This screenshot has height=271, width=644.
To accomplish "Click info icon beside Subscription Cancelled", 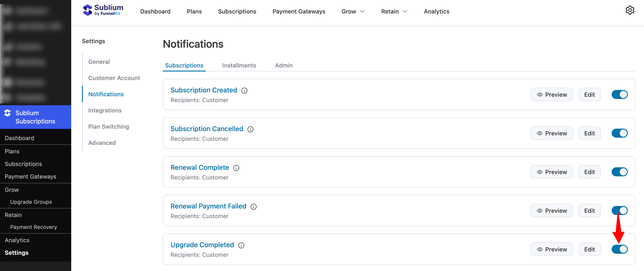I will pyautogui.click(x=250, y=129).
